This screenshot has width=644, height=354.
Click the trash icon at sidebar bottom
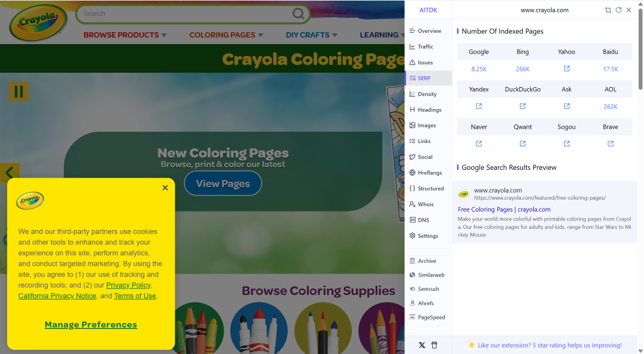click(x=434, y=345)
